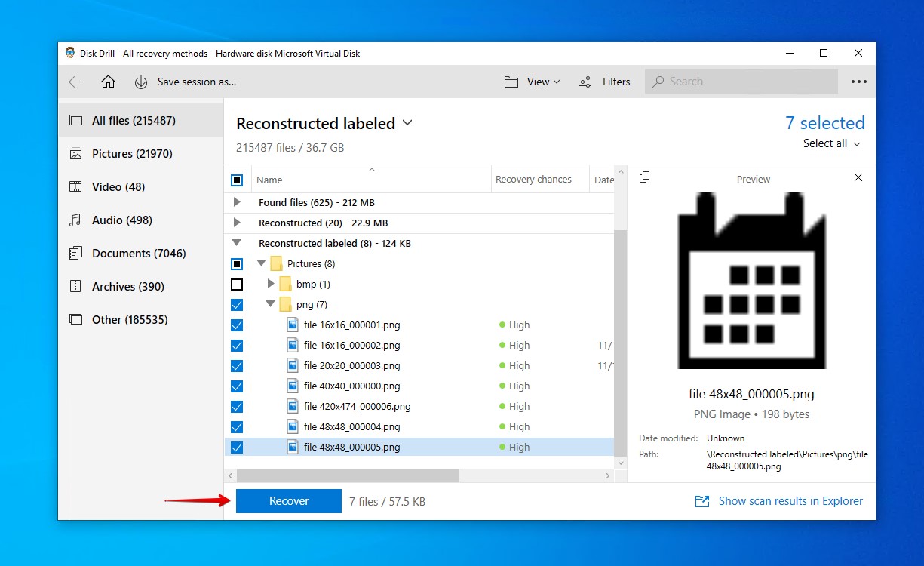
Task: Click the Video film icon in sidebar
Action: coord(75,187)
